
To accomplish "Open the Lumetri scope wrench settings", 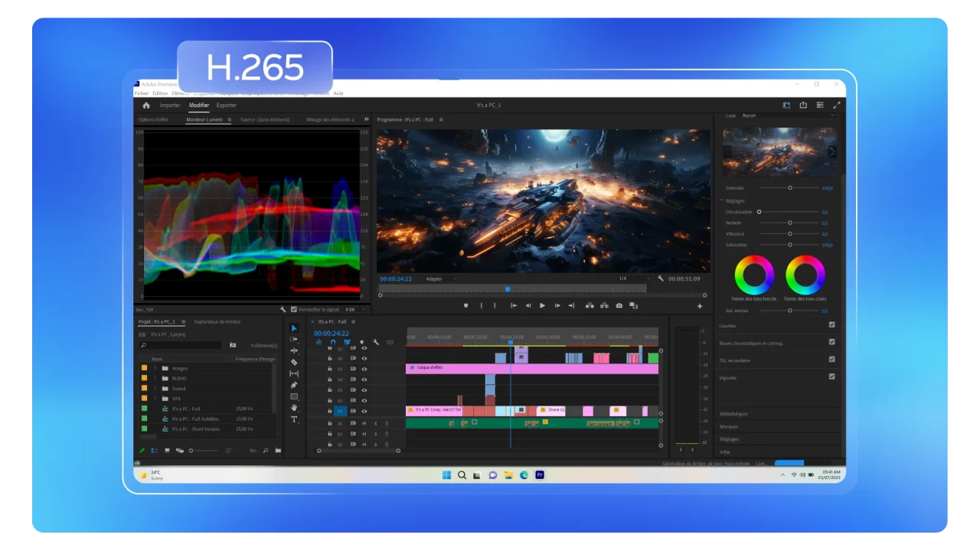I will pos(283,309).
